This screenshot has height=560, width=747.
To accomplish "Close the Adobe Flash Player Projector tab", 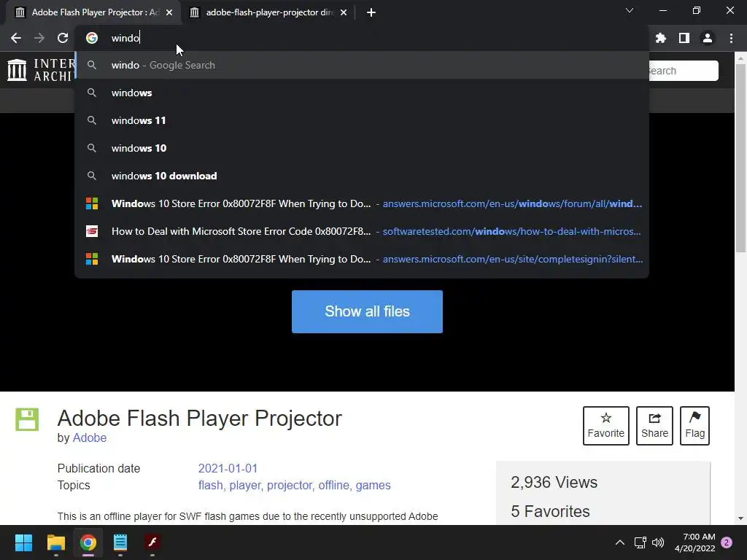I will tap(169, 12).
